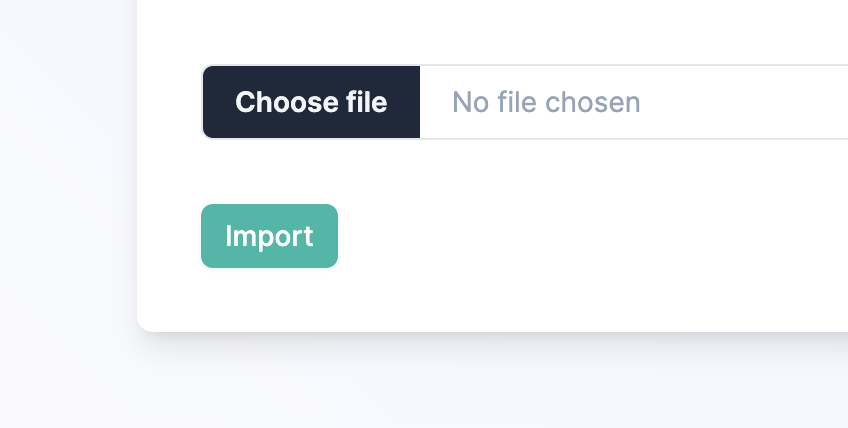Hit the teal Import button
Image resolution: width=848 pixels, height=428 pixels.
(269, 236)
